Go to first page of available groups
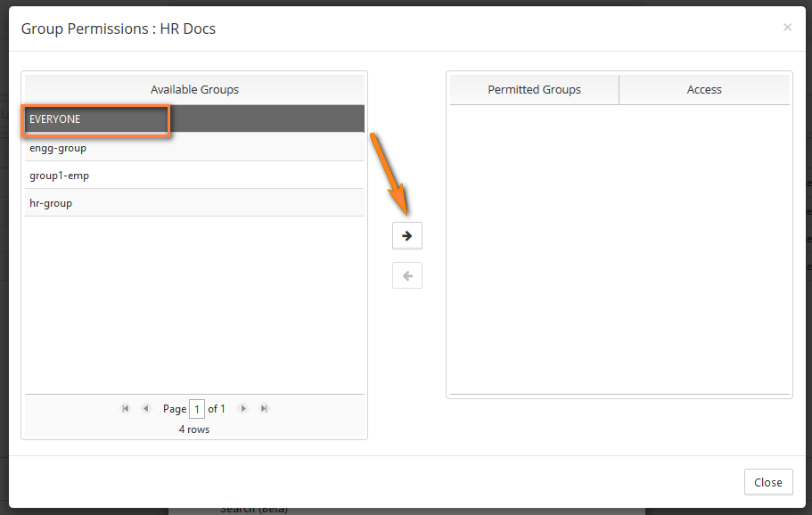 pos(125,408)
